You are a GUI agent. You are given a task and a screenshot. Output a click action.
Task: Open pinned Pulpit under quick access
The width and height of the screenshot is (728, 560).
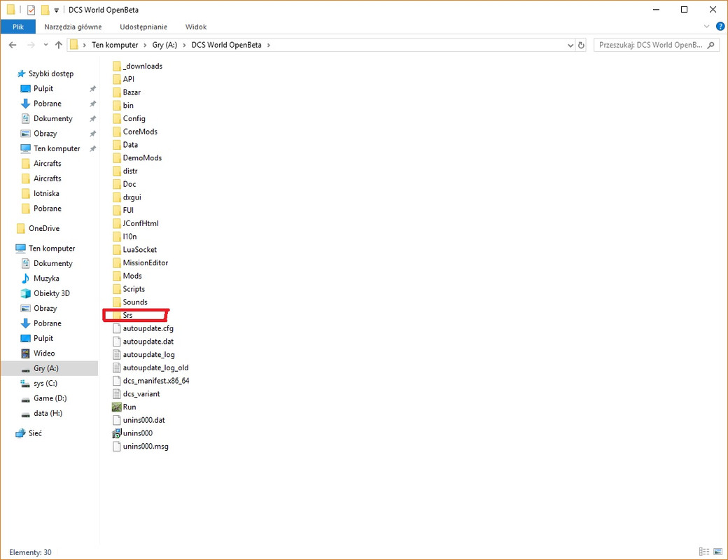coord(43,88)
